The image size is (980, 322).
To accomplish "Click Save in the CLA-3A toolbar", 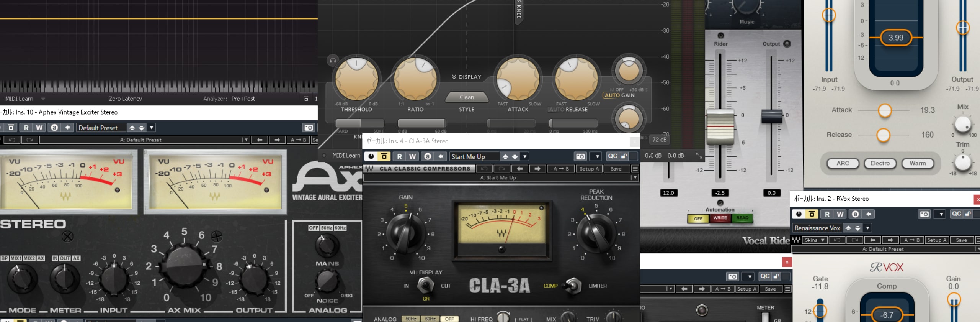I will pos(616,169).
